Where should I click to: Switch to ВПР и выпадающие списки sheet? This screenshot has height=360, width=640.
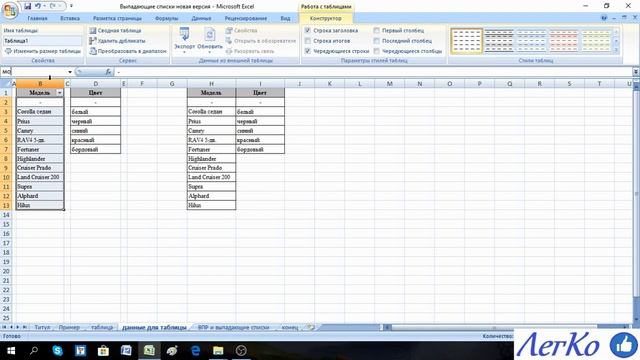(x=233, y=327)
